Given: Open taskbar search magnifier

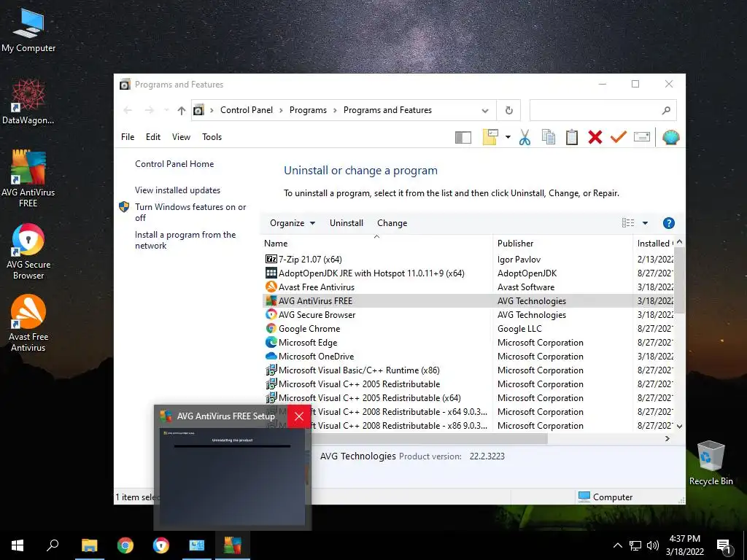Looking at the screenshot, I should click(53, 545).
